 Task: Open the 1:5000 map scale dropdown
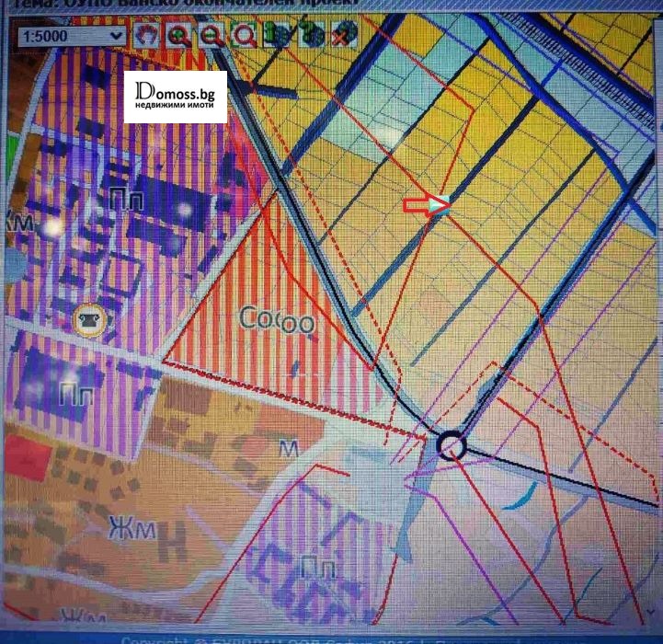point(73,35)
